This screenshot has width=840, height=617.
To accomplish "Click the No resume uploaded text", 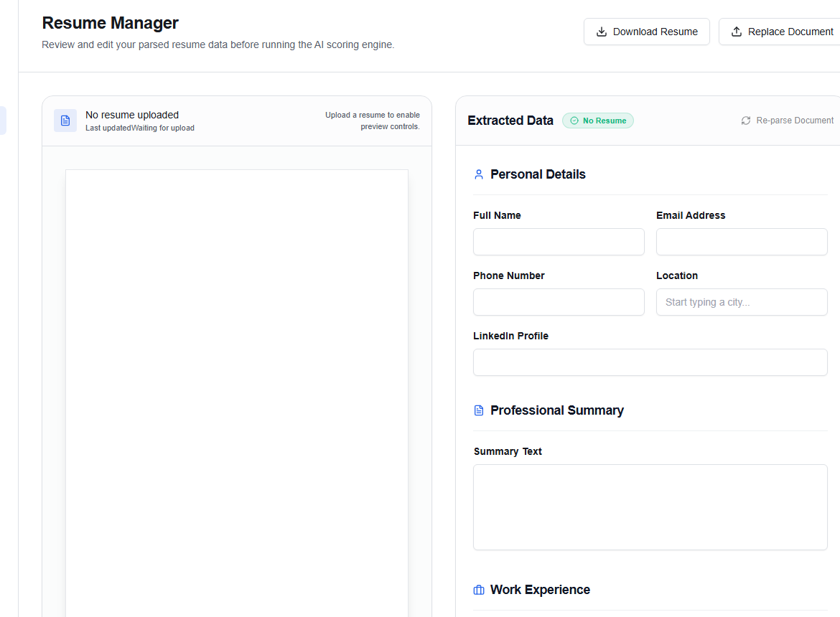I will tap(132, 115).
